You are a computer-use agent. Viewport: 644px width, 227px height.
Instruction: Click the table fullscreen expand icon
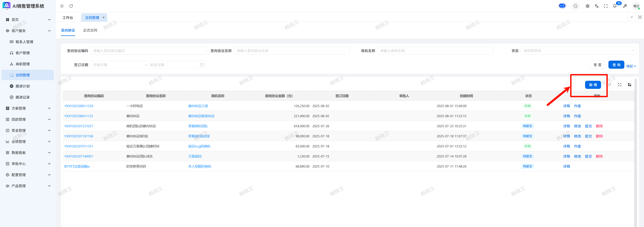tap(619, 85)
